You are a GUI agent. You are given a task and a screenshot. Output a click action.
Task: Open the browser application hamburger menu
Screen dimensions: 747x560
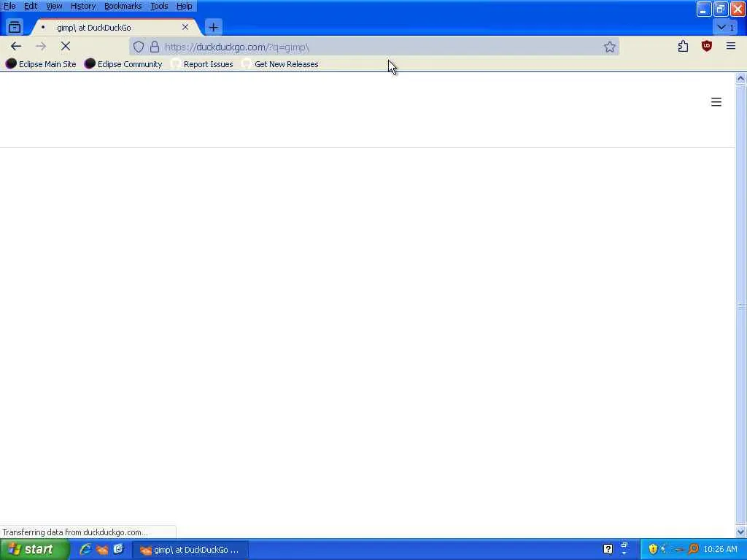tap(731, 46)
